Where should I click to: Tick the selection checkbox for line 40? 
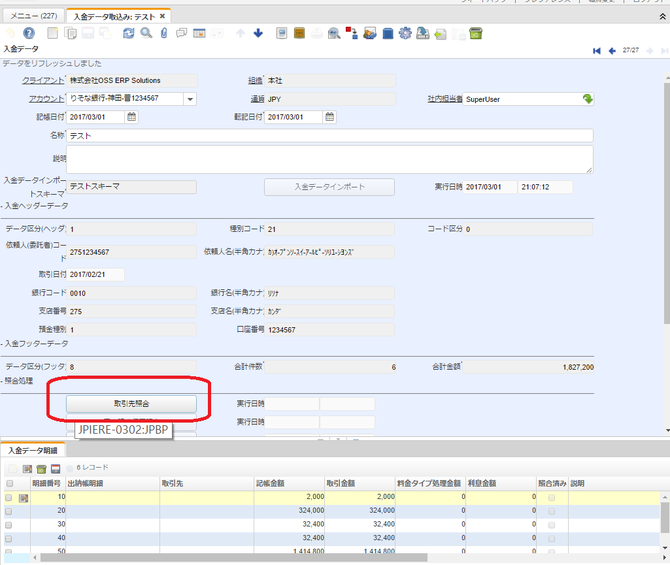[9, 539]
